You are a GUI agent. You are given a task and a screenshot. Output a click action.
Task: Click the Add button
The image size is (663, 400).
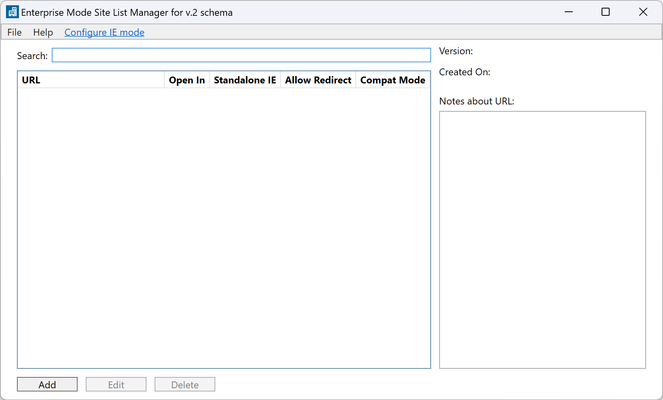pyautogui.click(x=47, y=384)
